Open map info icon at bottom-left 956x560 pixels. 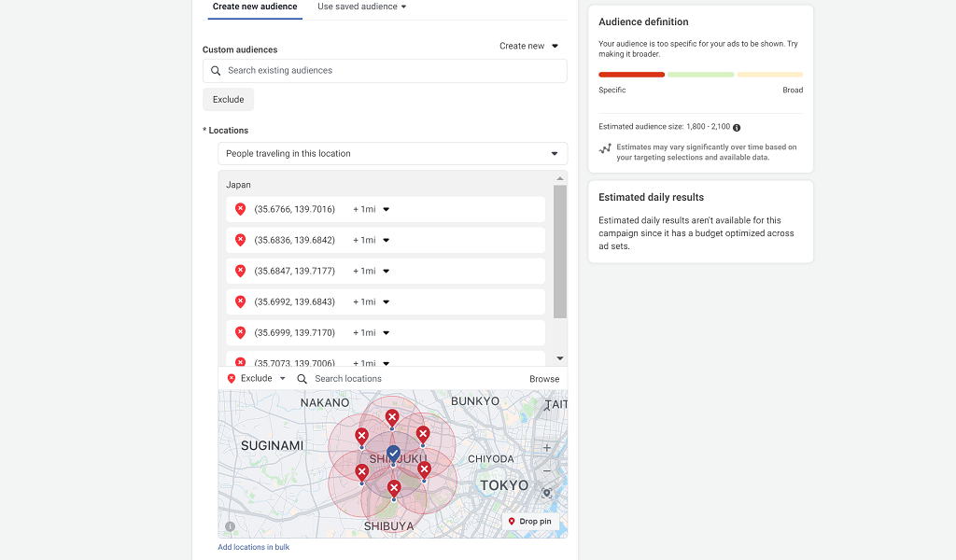coord(230,526)
